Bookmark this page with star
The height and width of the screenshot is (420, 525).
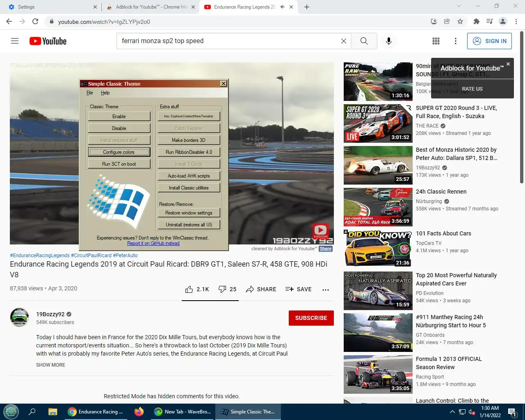(460, 21)
